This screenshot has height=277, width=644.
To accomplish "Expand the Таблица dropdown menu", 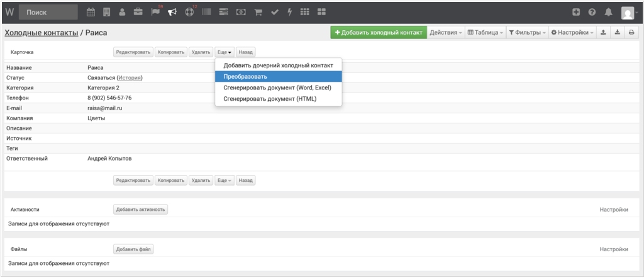I will 484,32.
